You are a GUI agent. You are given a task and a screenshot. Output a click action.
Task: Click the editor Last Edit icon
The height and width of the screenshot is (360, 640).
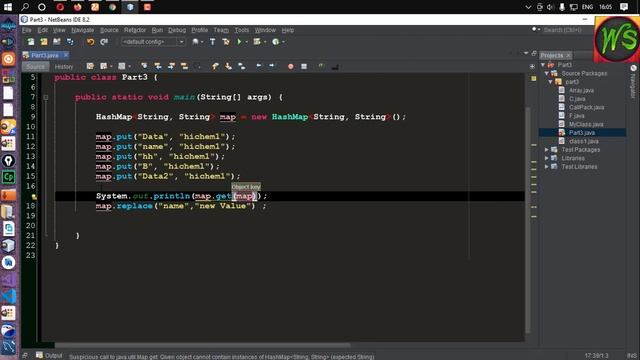point(90,66)
